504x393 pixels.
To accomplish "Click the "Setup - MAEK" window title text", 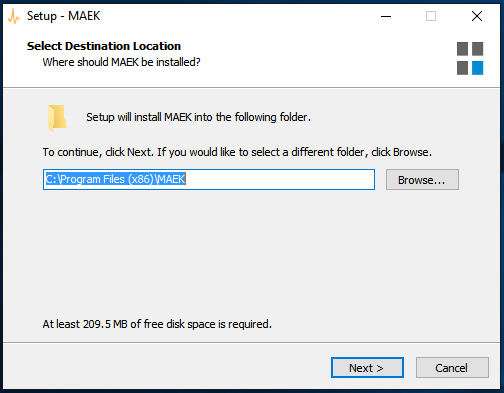I will point(63,16).
